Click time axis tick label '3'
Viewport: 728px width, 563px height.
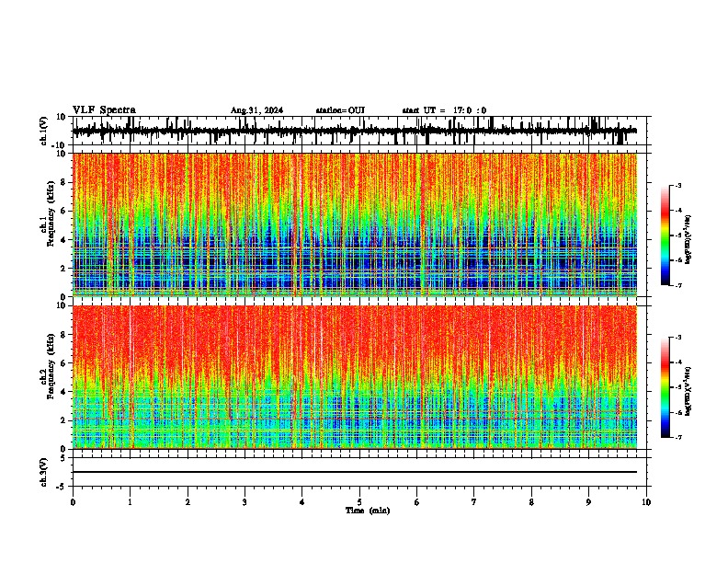click(x=245, y=502)
